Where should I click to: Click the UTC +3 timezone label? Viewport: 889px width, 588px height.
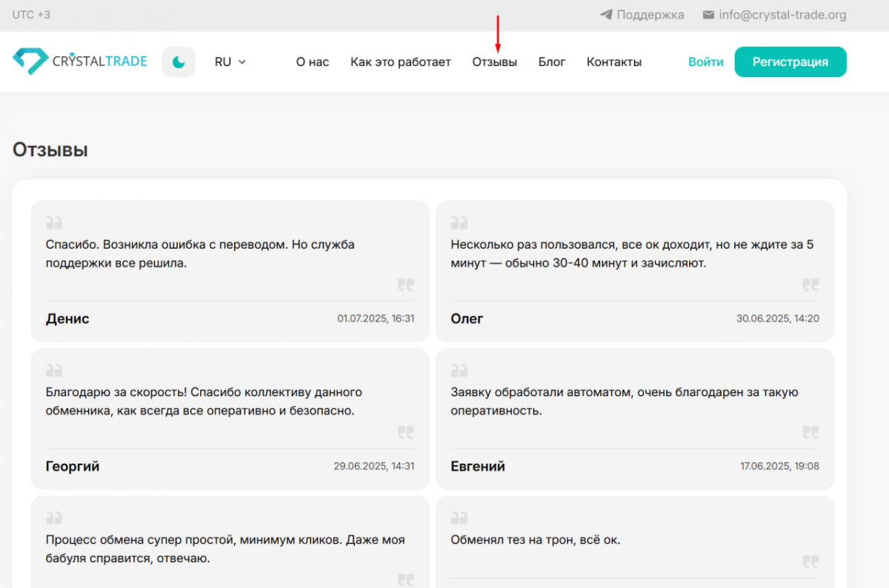tap(31, 15)
